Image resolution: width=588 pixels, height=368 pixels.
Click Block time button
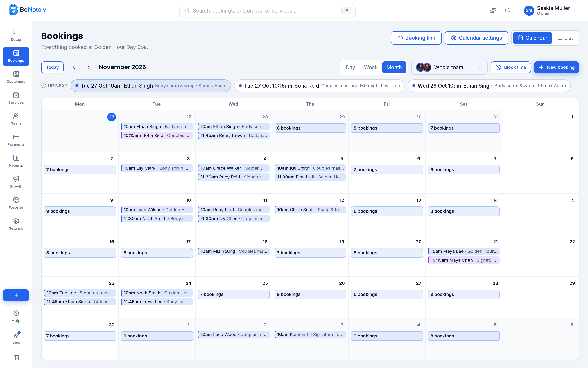(510, 67)
